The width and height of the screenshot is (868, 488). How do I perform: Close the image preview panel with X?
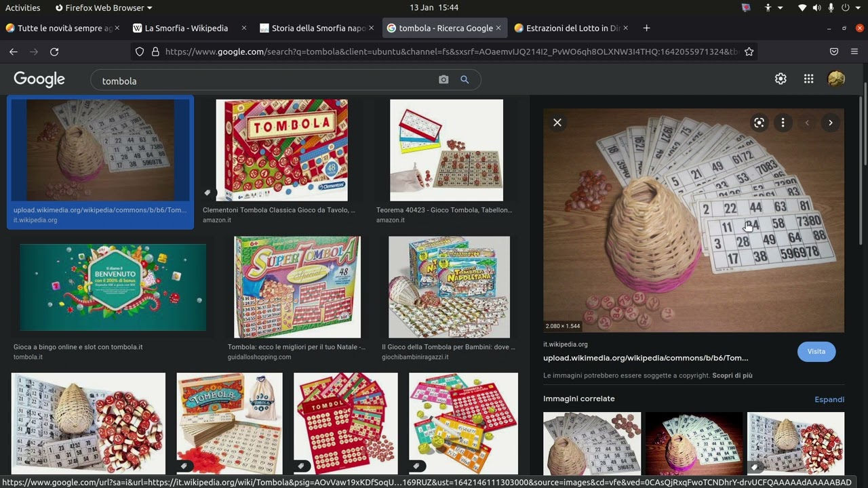tap(557, 123)
